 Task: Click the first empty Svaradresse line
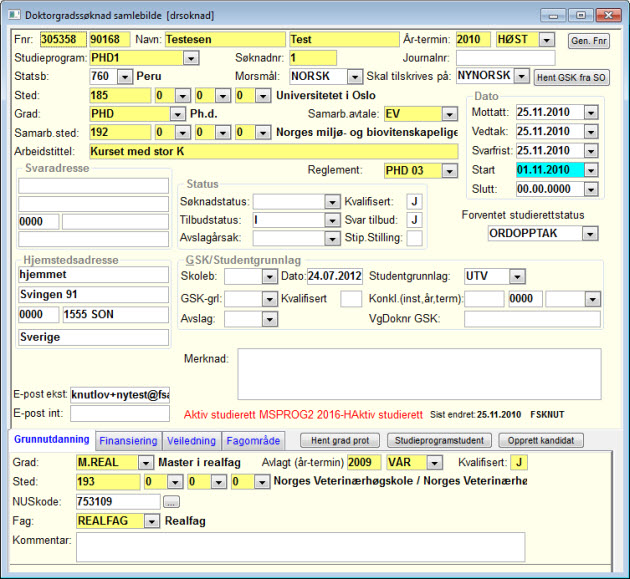coord(94,186)
